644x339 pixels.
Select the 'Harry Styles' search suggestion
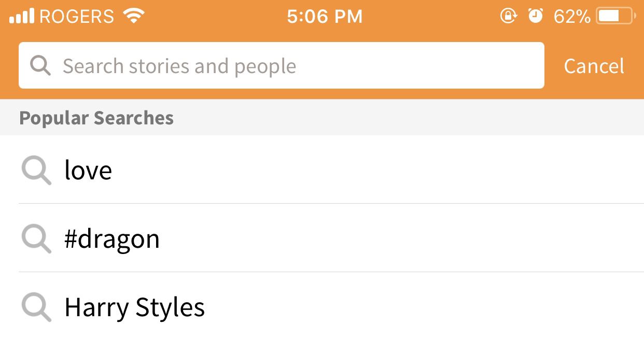[x=134, y=307]
